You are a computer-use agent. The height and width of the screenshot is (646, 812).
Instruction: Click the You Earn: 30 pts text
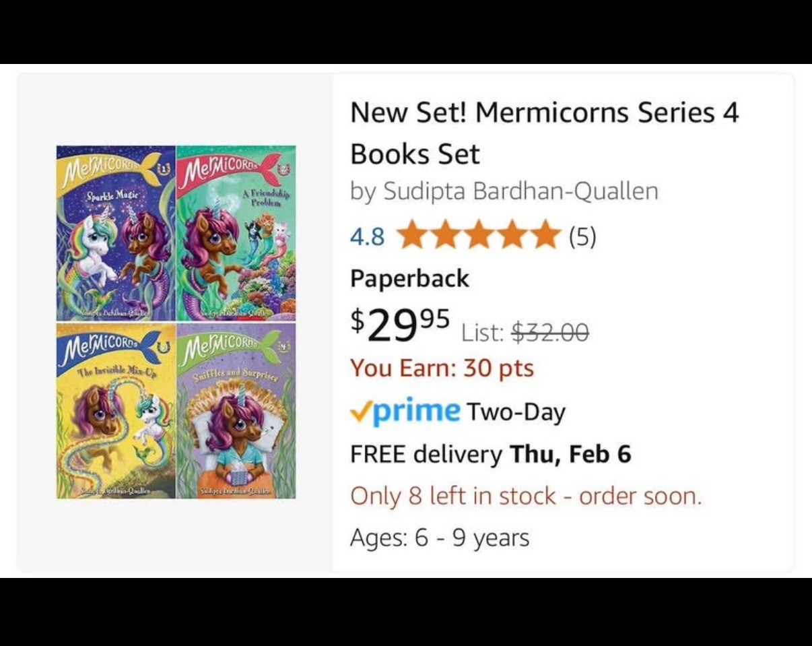pos(442,368)
